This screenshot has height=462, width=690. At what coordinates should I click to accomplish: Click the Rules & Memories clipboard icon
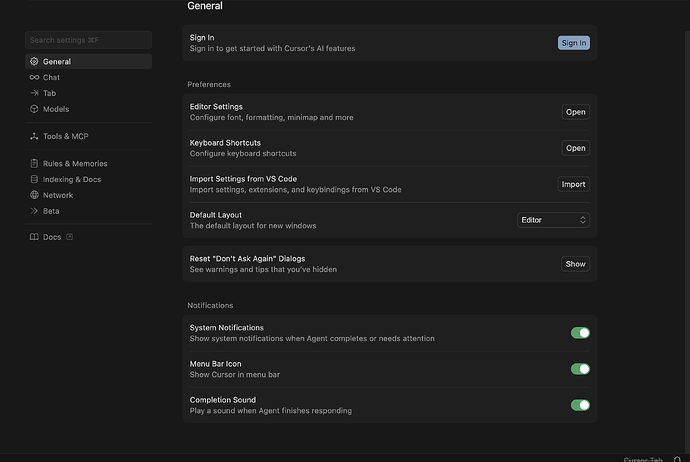(34, 164)
